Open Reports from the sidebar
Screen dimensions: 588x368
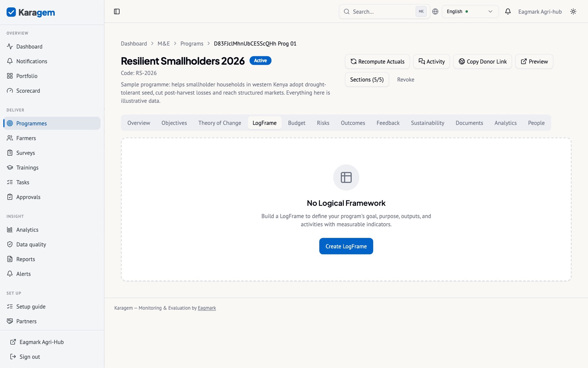point(52,259)
